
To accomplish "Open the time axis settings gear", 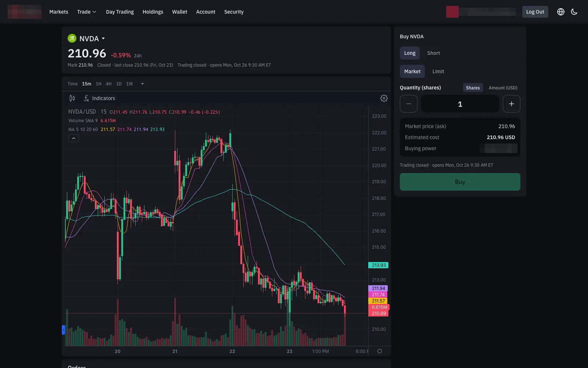I will (380, 351).
